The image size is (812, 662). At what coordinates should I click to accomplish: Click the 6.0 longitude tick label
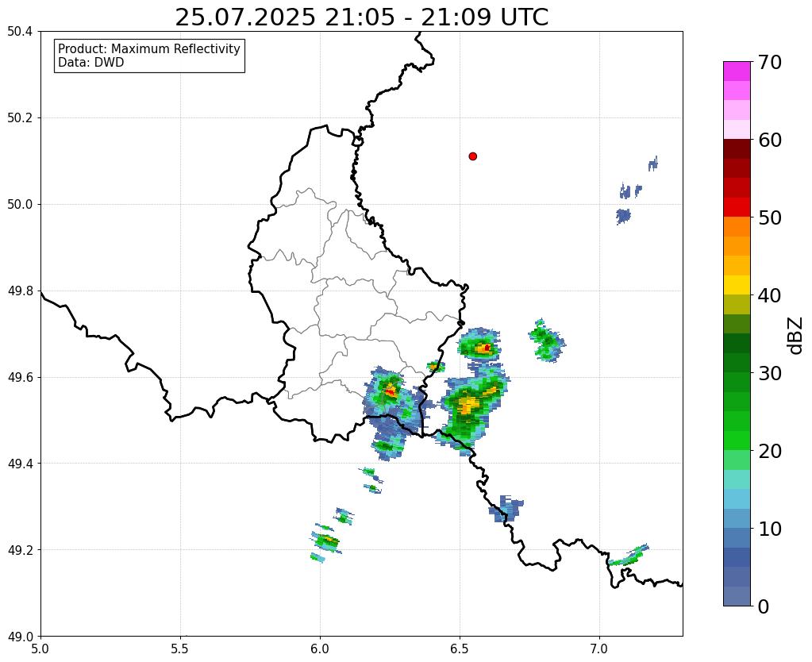pos(320,649)
